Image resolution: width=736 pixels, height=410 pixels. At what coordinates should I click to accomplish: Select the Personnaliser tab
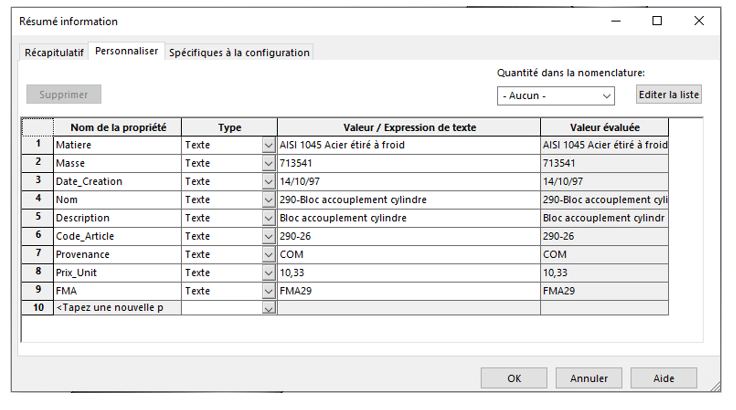pyautogui.click(x=126, y=51)
